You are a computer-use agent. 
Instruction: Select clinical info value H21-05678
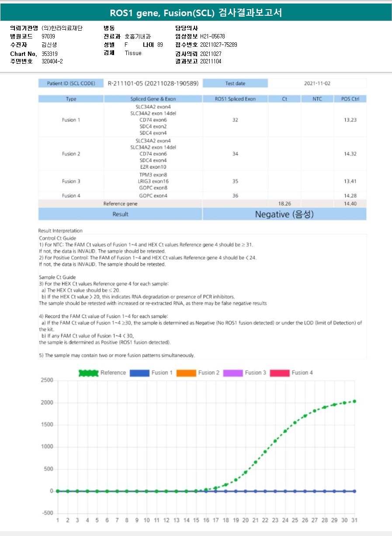tap(212, 37)
